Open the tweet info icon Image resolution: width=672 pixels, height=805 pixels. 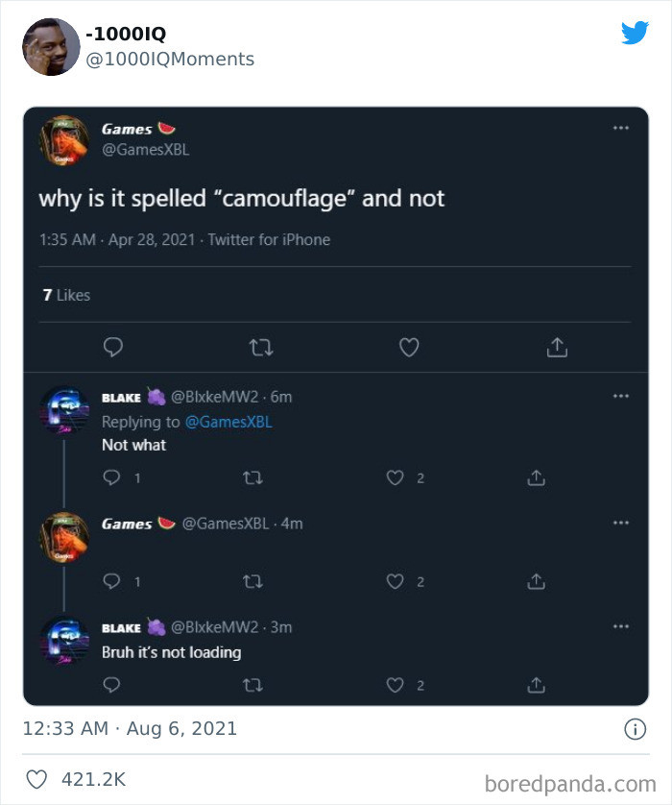pyautogui.click(x=635, y=729)
